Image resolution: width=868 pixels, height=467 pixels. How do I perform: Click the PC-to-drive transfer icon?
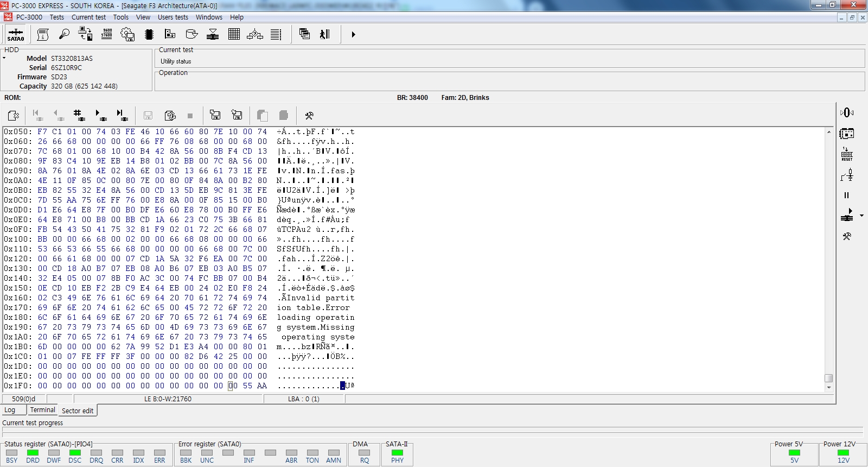click(x=85, y=34)
